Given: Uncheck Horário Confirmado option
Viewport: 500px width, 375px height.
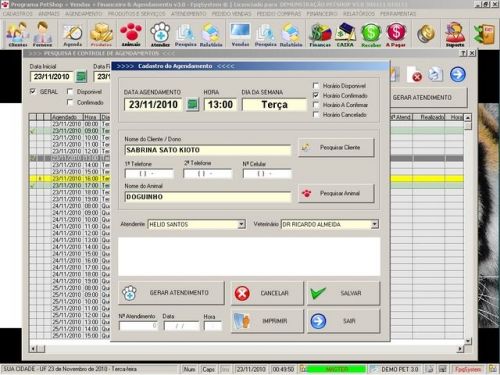Looking at the screenshot, I should tap(316, 95).
